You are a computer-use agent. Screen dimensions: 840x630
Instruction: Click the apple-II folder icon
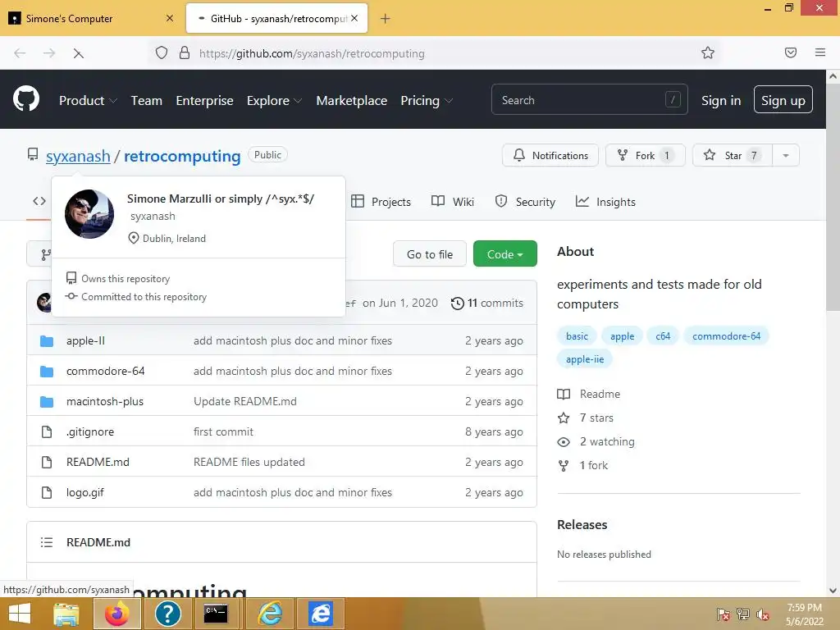tap(47, 340)
